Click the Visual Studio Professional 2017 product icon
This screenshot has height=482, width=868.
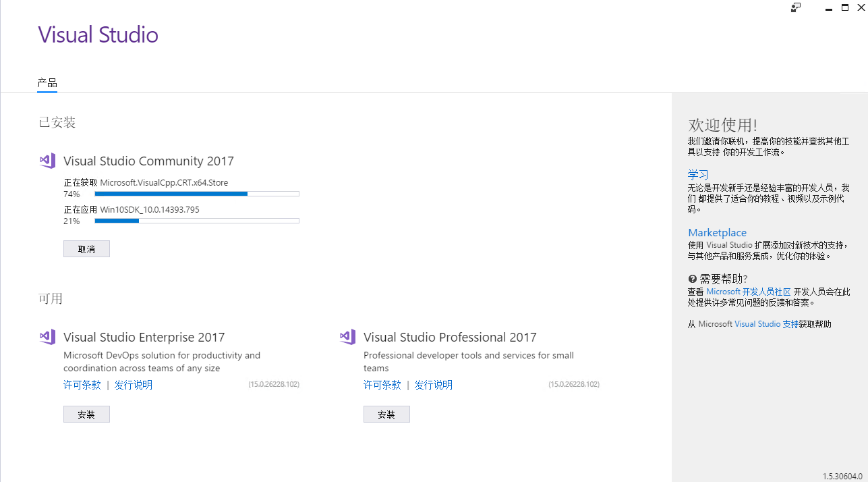coord(347,336)
